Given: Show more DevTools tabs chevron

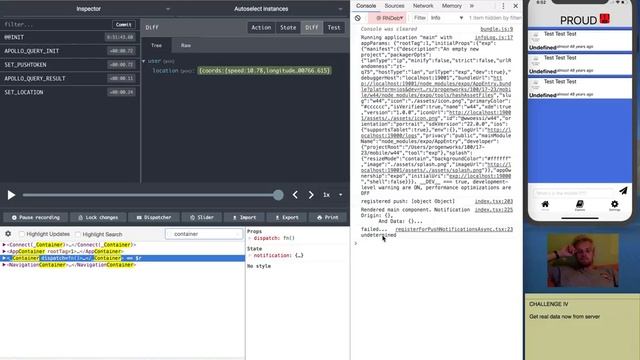Looking at the screenshot, I should (x=472, y=6).
